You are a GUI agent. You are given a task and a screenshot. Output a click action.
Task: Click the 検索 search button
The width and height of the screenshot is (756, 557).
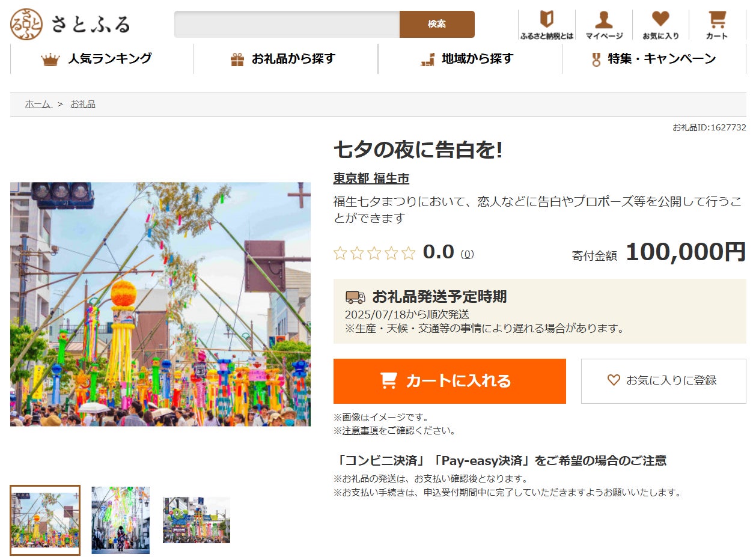[x=437, y=24]
